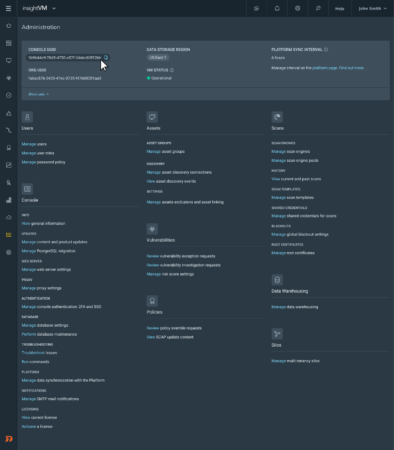View general information link
This screenshot has height=450, width=394.
[43, 223]
